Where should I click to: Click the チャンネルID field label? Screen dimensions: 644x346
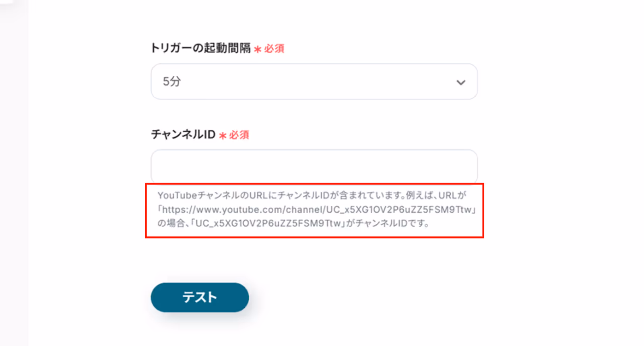click(x=183, y=134)
